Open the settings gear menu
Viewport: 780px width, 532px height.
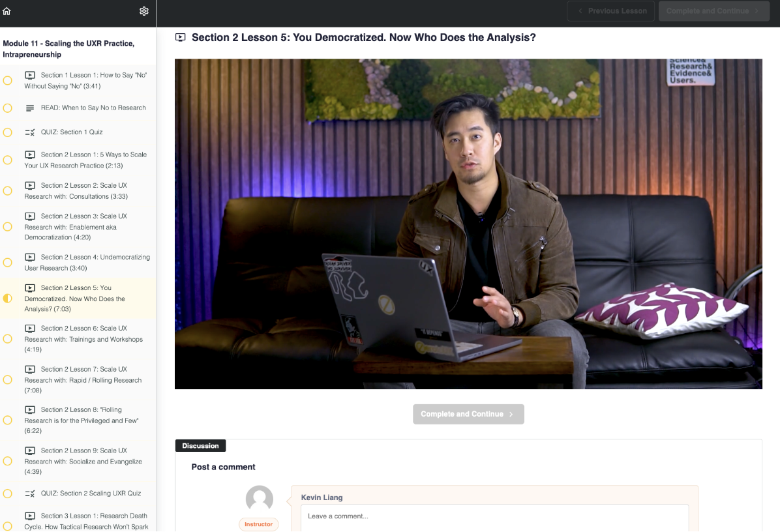point(143,11)
